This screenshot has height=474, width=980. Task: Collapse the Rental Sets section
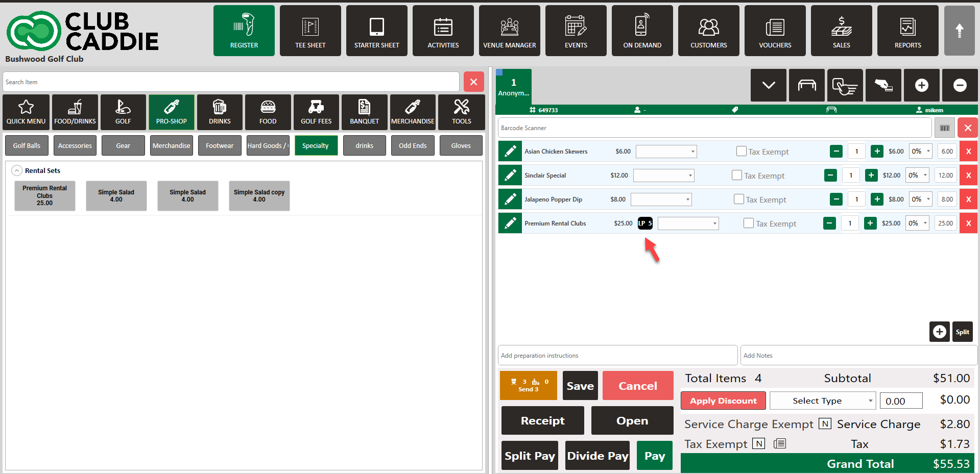coord(17,171)
